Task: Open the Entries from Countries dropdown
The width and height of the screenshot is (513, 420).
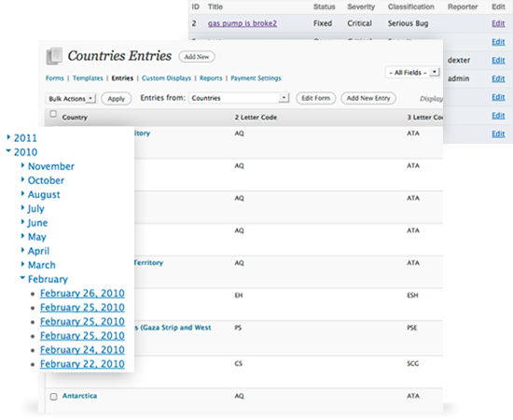Action: [x=239, y=98]
